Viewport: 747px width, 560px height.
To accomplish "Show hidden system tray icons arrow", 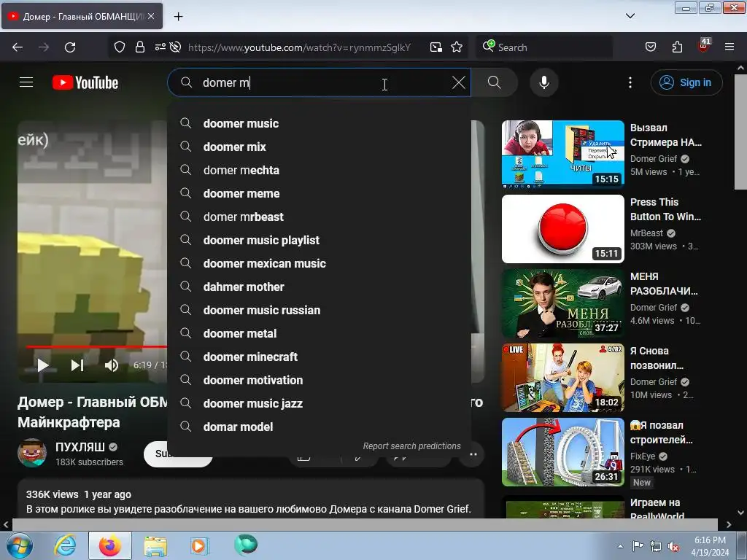I will click(620, 546).
